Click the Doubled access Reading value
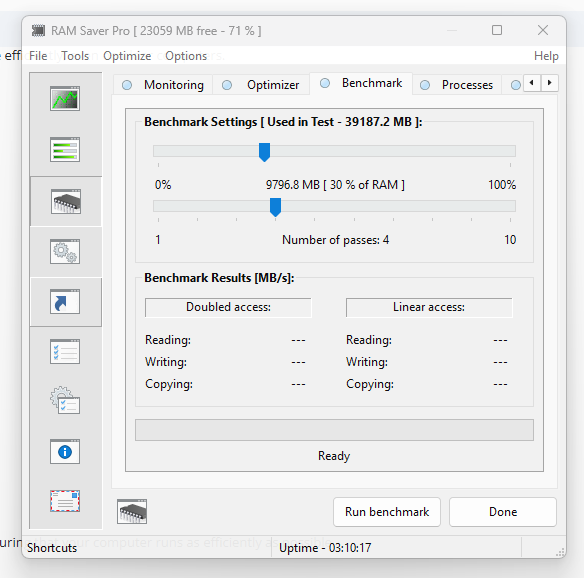The height and width of the screenshot is (578, 584). pos(298,340)
